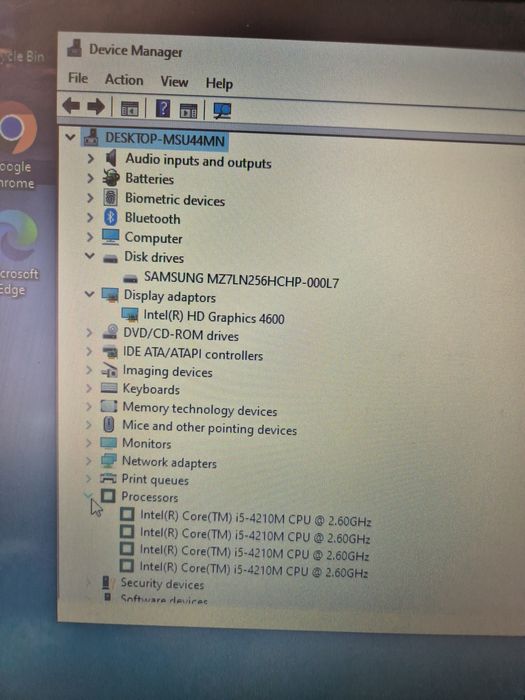Click the keyboard icon beside Keyboards
Screen dimensions: 525x700
click(x=109, y=388)
